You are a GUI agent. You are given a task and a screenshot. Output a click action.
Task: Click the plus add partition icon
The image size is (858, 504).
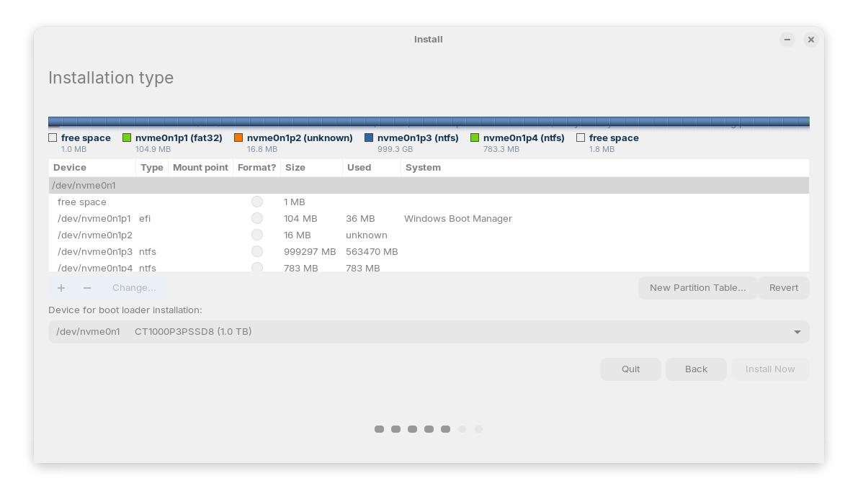point(61,288)
